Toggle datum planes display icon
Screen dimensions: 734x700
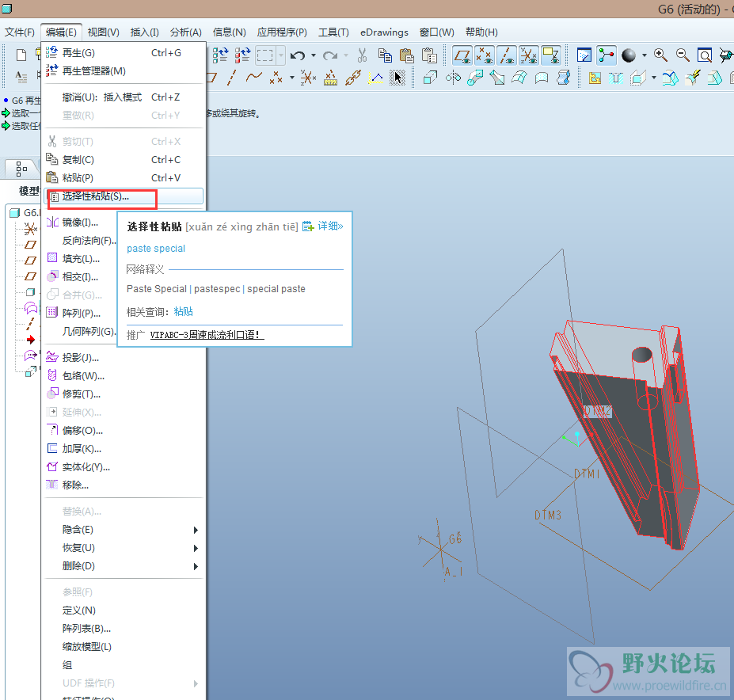[462, 55]
